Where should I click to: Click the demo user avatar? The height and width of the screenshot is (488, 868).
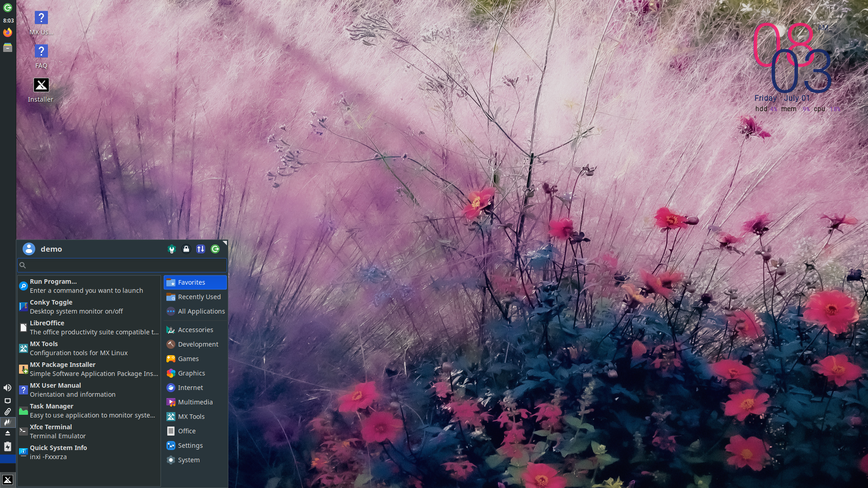[29, 249]
